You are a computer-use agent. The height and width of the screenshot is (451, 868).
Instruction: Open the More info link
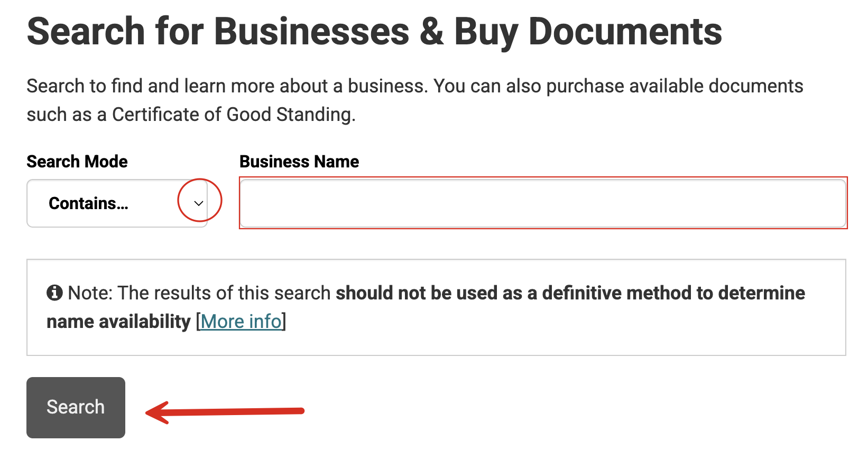click(241, 321)
